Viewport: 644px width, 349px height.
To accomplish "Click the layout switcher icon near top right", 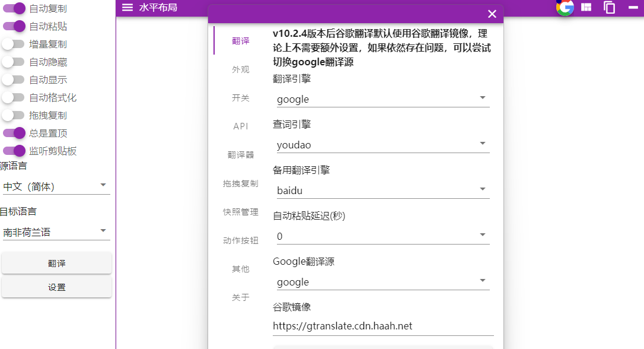I will tap(586, 8).
